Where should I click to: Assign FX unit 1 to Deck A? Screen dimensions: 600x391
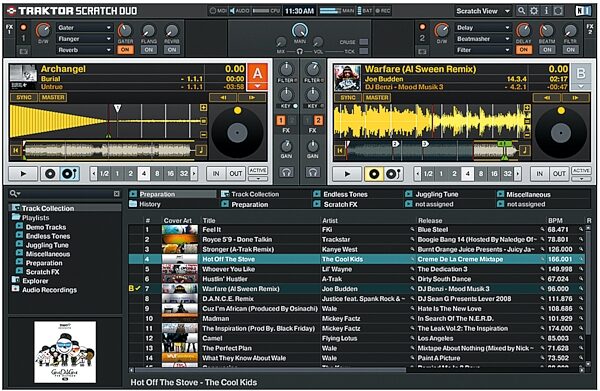280,121
